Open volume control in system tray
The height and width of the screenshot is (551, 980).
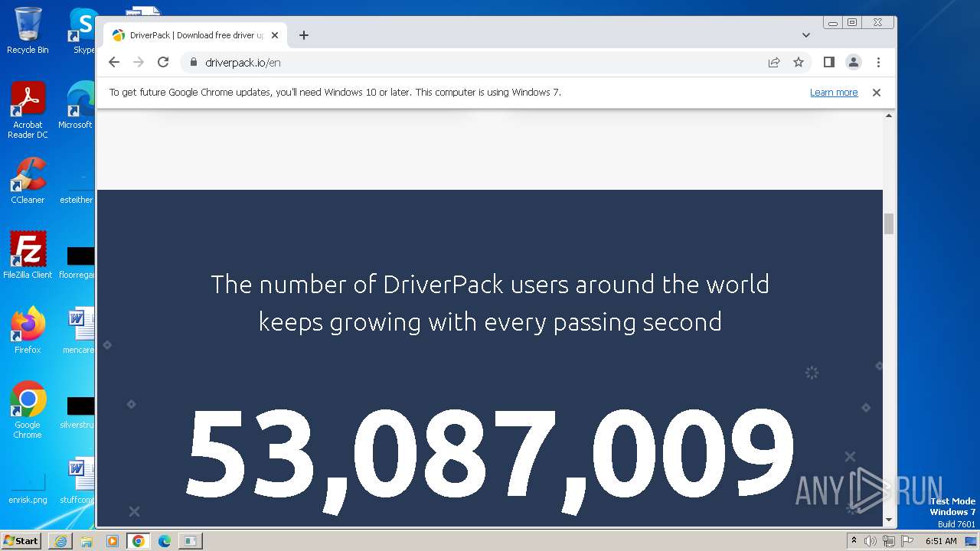[871, 541]
